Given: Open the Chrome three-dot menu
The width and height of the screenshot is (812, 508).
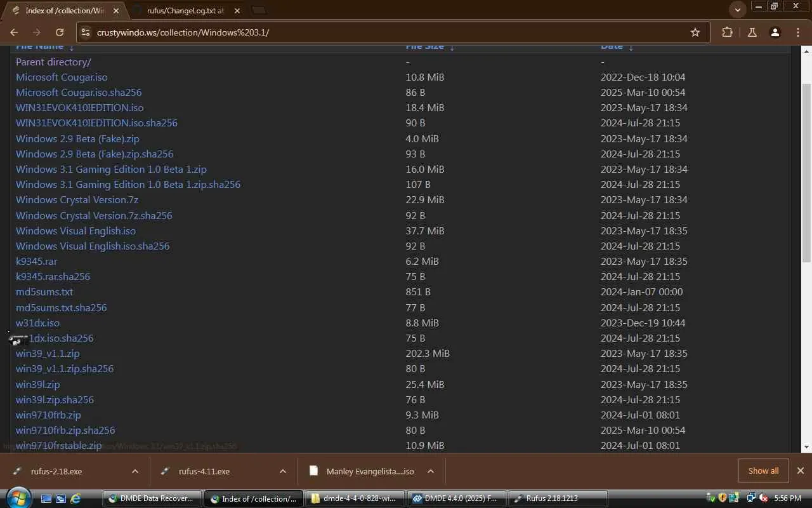Looking at the screenshot, I should pos(798,32).
